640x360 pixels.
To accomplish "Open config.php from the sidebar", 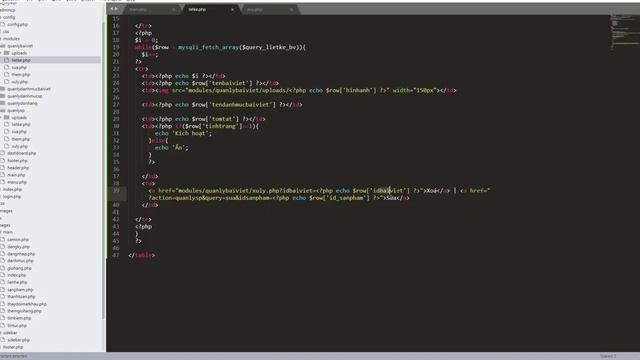I will (x=17, y=24).
